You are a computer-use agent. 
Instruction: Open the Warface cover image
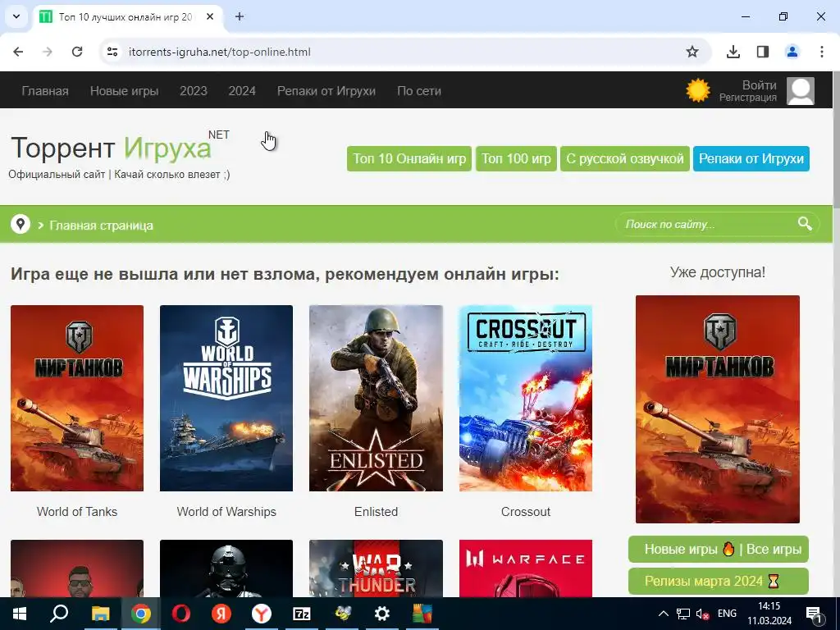(526, 568)
